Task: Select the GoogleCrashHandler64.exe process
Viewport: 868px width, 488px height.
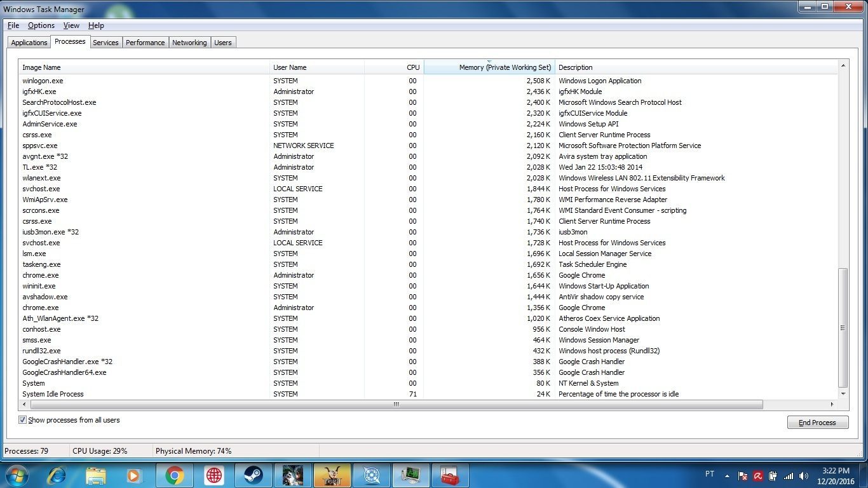Action: click(429, 372)
